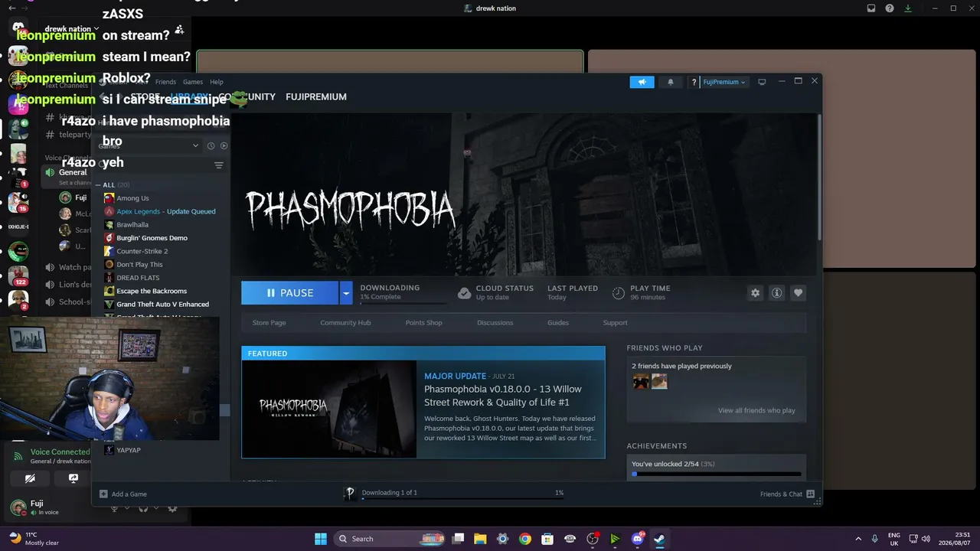Open the weather widget showing 11°C

coord(34,539)
